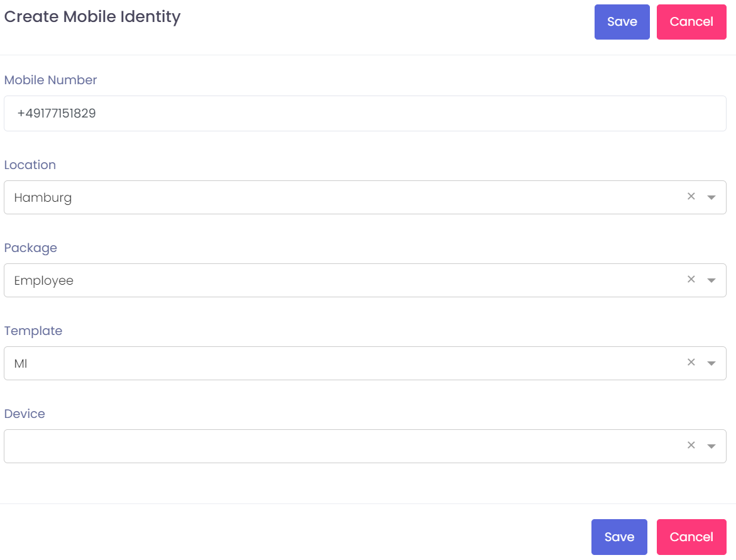Click the Create Mobile Identity heading

(x=92, y=17)
